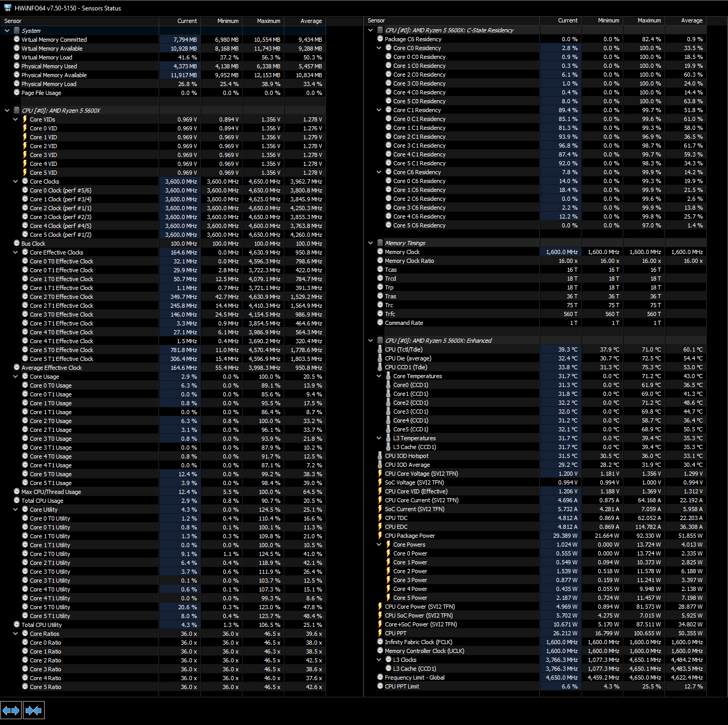Viewport: 728px width, 725px height.
Task: Collapse the Core Powers node
Action: [x=379, y=545]
